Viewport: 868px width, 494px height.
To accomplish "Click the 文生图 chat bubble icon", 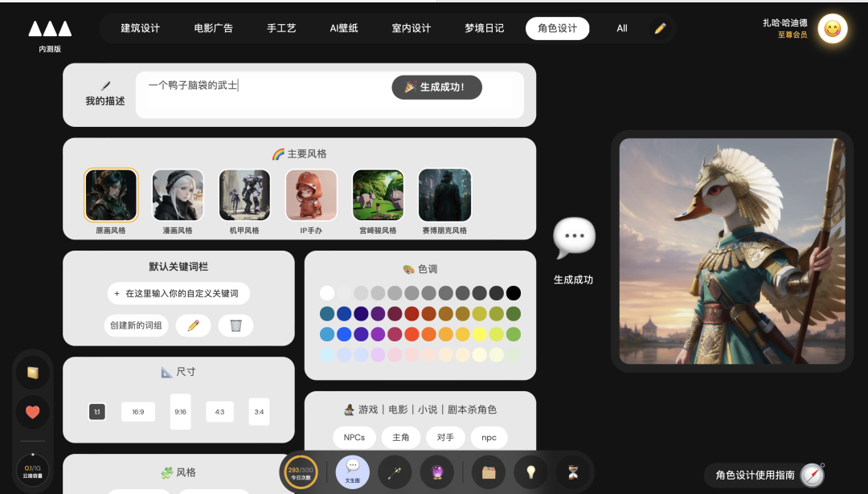I will point(353,472).
